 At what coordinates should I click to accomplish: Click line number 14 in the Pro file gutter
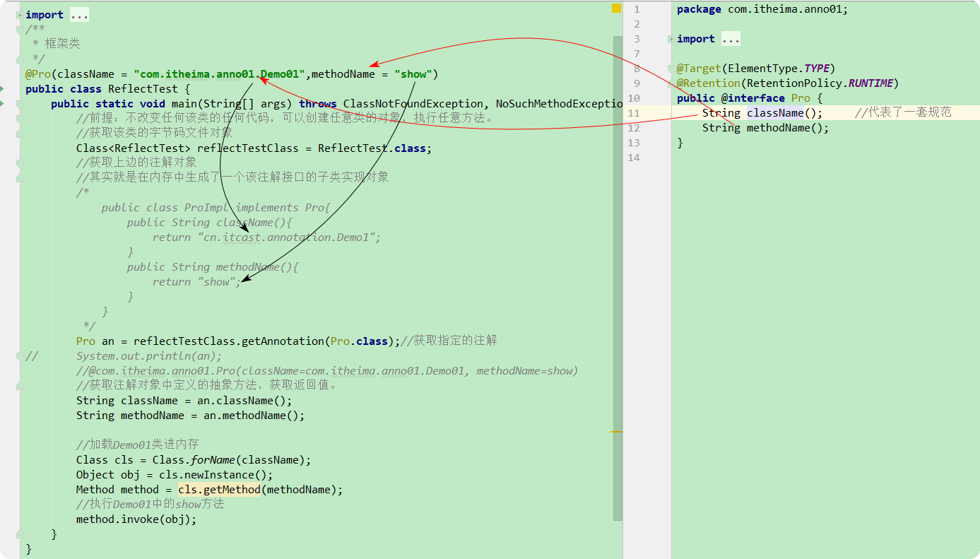tap(633, 158)
